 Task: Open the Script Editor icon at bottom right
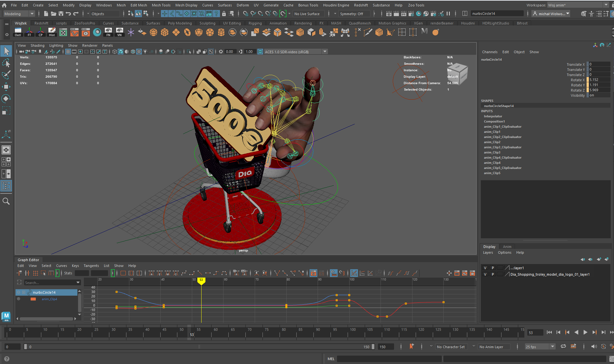pyautogui.click(x=611, y=359)
